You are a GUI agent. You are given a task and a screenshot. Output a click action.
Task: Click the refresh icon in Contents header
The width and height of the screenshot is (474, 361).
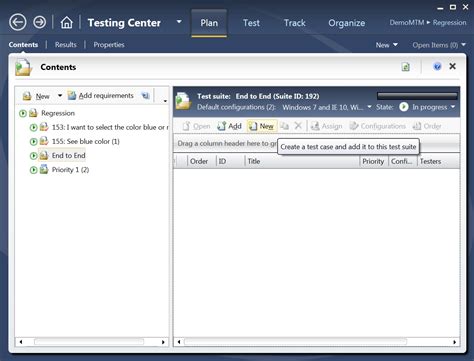click(x=406, y=67)
